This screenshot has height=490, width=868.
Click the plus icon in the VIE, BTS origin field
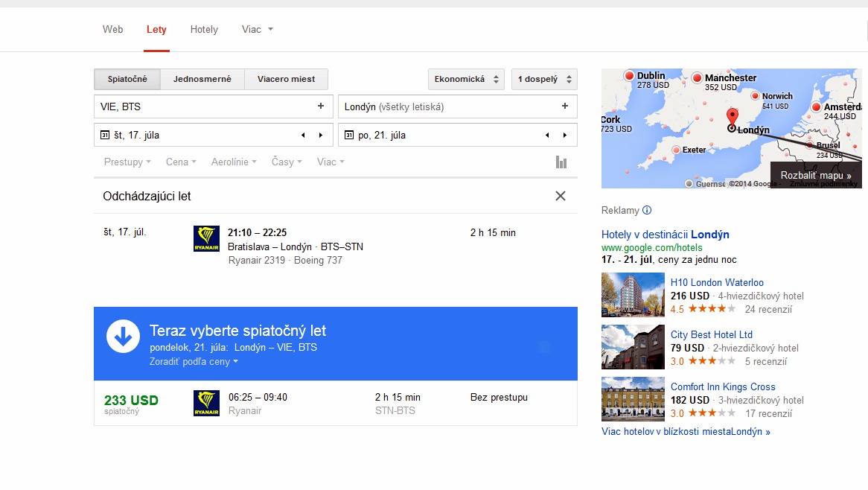point(321,106)
